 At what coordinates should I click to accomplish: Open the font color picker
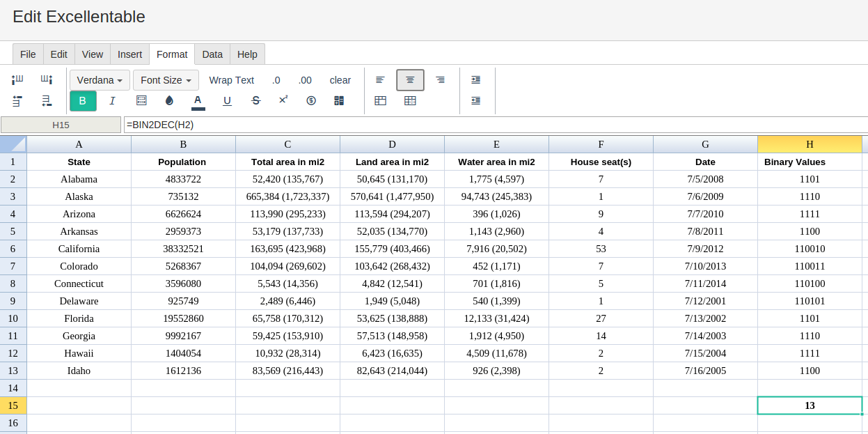click(x=198, y=101)
